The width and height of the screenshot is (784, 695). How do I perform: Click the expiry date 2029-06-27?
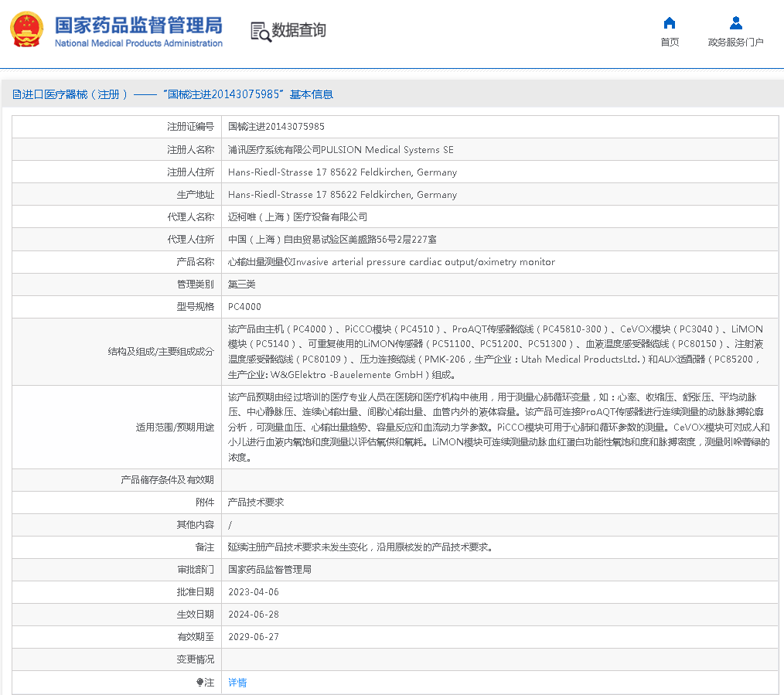tap(254, 637)
